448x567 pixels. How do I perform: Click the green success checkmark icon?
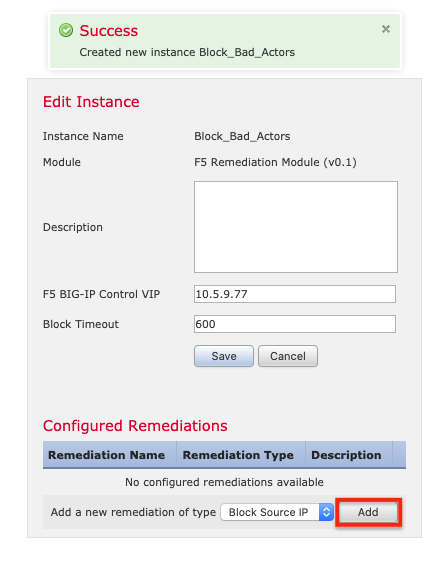[x=66, y=30]
